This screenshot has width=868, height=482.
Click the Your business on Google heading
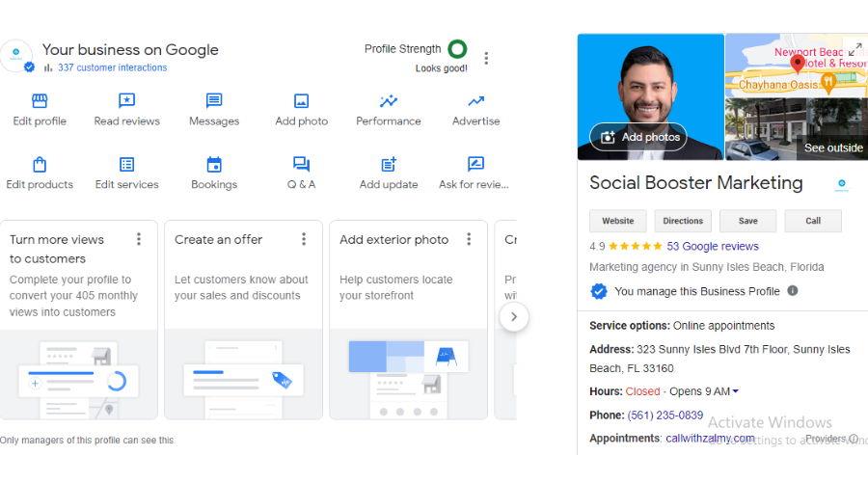point(130,50)
